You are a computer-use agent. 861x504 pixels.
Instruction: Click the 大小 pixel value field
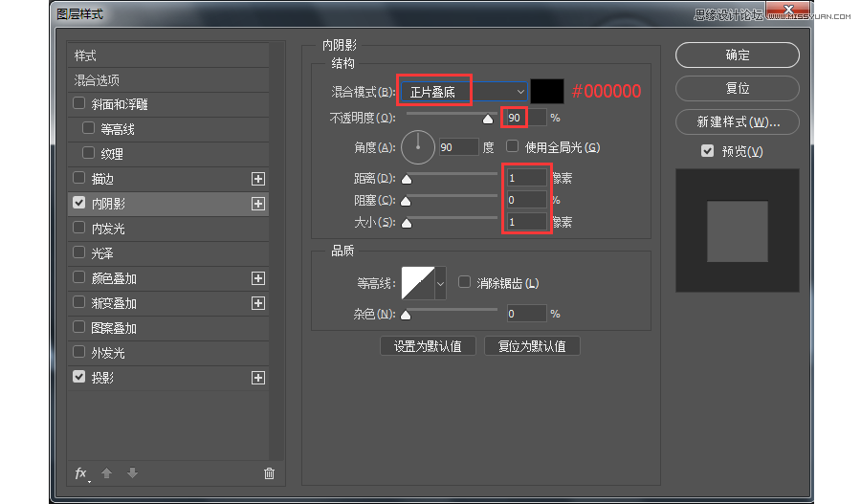[x=526, y=222]
